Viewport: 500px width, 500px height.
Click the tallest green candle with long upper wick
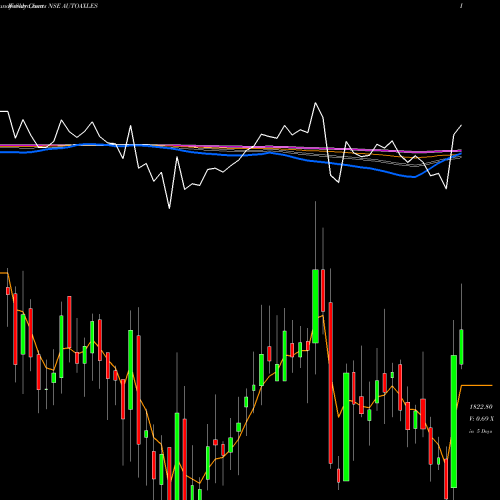[315, 306]
